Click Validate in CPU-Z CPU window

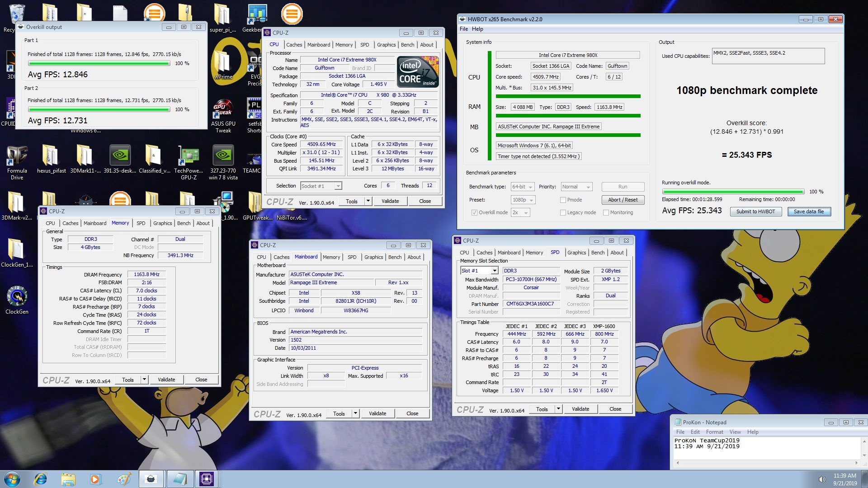[390, 201]
